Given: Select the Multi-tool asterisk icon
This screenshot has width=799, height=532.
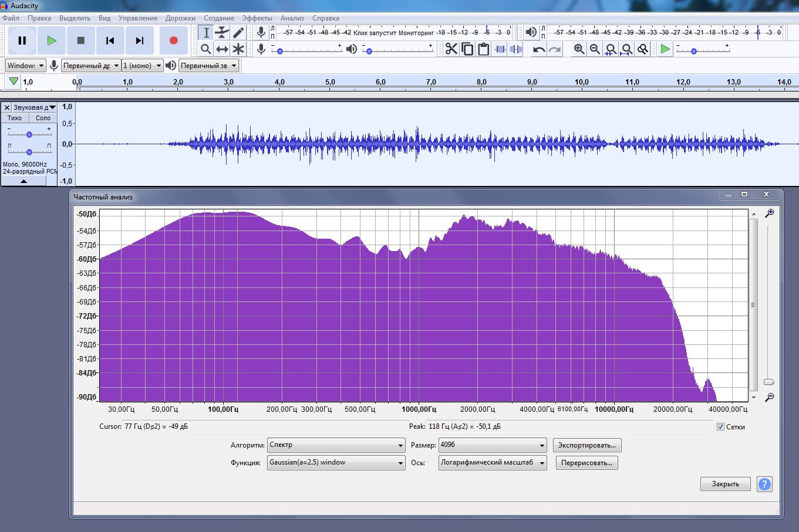Looking at the screenshot, I should [x=238, y=49].
